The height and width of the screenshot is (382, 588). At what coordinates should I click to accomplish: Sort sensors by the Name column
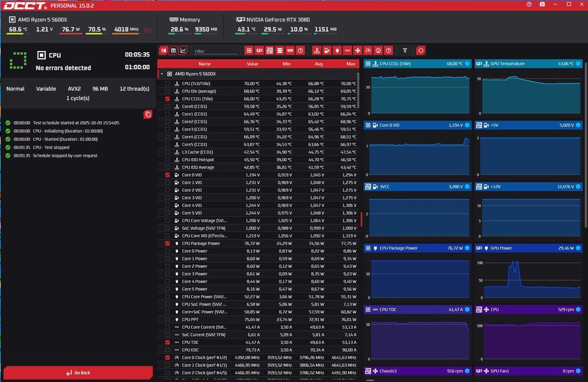[x=205, y=64]
